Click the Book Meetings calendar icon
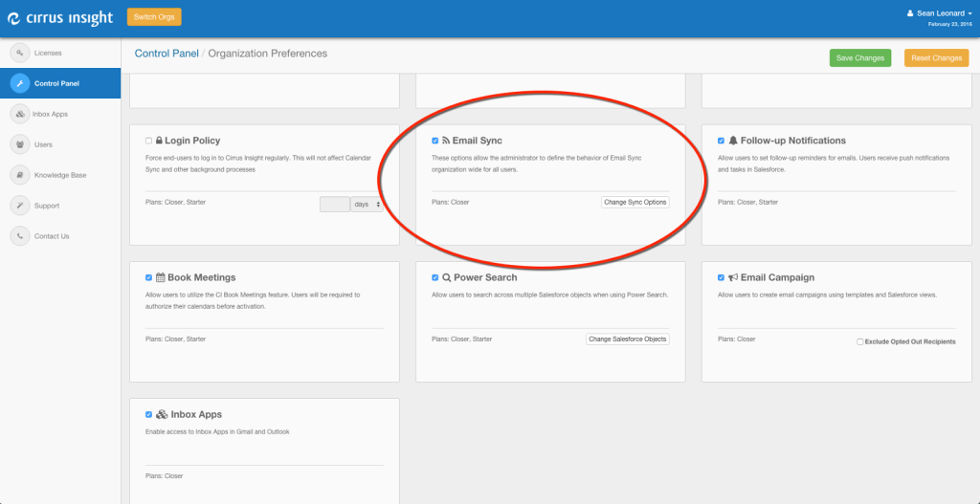Screen dimensions: 980x504 pyautogui.click(x=160, y=277)
